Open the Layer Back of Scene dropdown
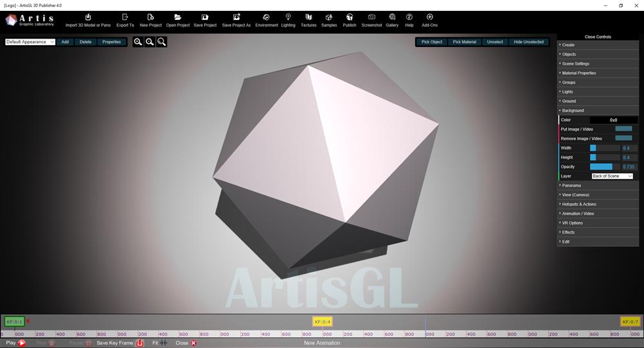 [x=612, y=176]
